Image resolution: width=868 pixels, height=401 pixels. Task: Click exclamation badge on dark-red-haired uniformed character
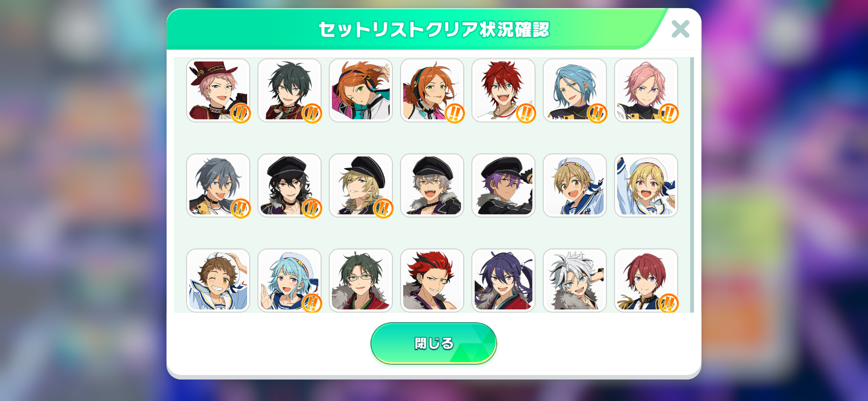coord(669,303)
